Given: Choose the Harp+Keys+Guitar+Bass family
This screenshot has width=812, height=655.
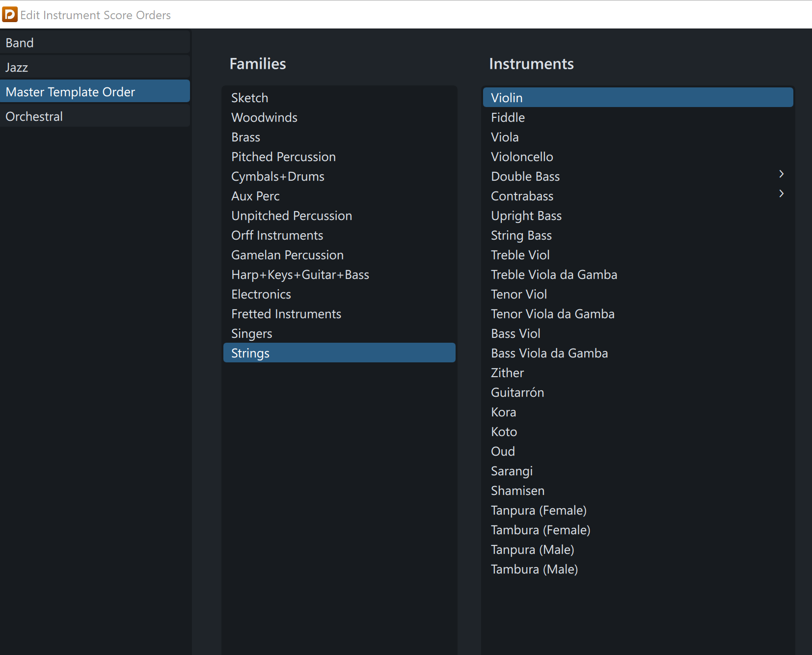Looking at the screenshot, I should (300, 274).
